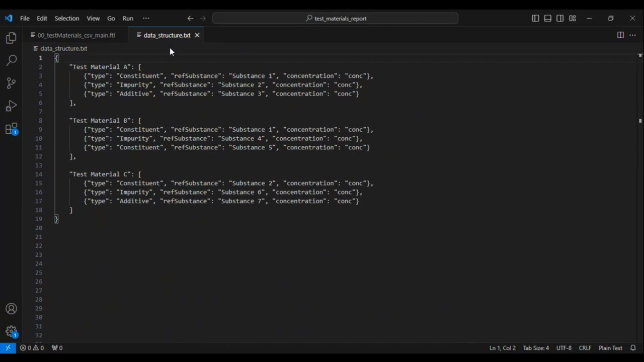Click the remote window indicator

tap(8, 348)
